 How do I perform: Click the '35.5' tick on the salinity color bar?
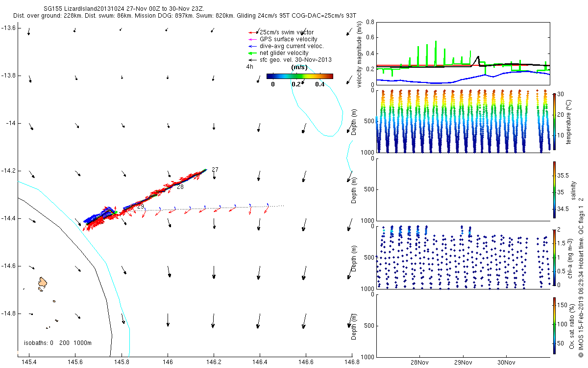coord(563,175)
